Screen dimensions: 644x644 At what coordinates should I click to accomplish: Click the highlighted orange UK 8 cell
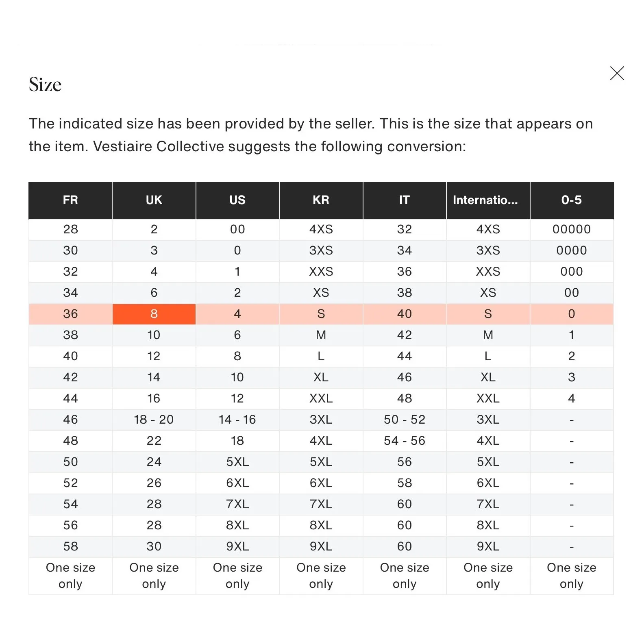pos(154,314)
